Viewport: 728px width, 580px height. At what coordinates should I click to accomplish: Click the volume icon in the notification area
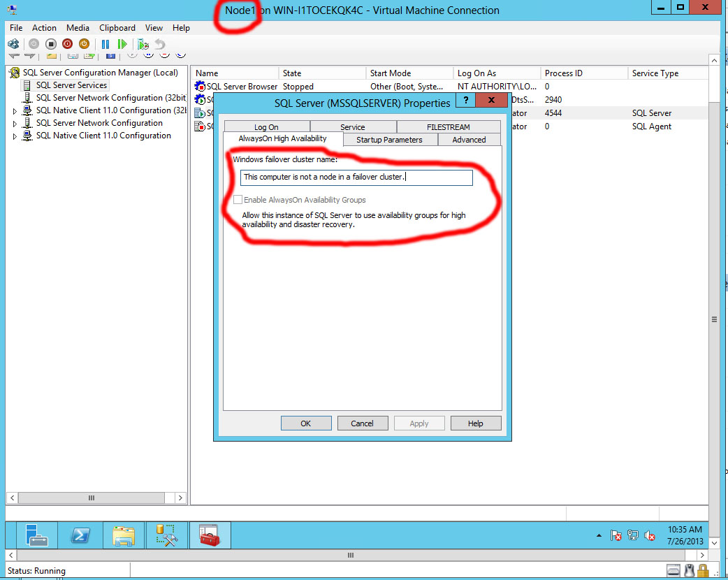(648, 535)
